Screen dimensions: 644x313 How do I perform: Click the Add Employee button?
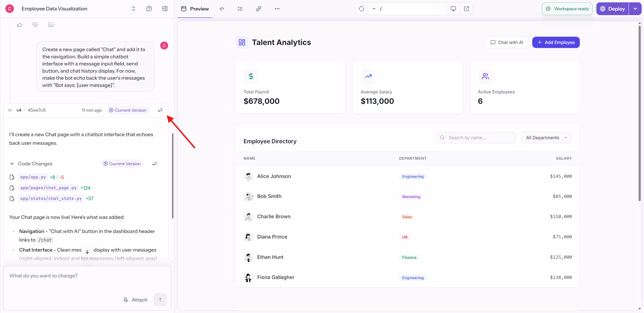point(556,42)
